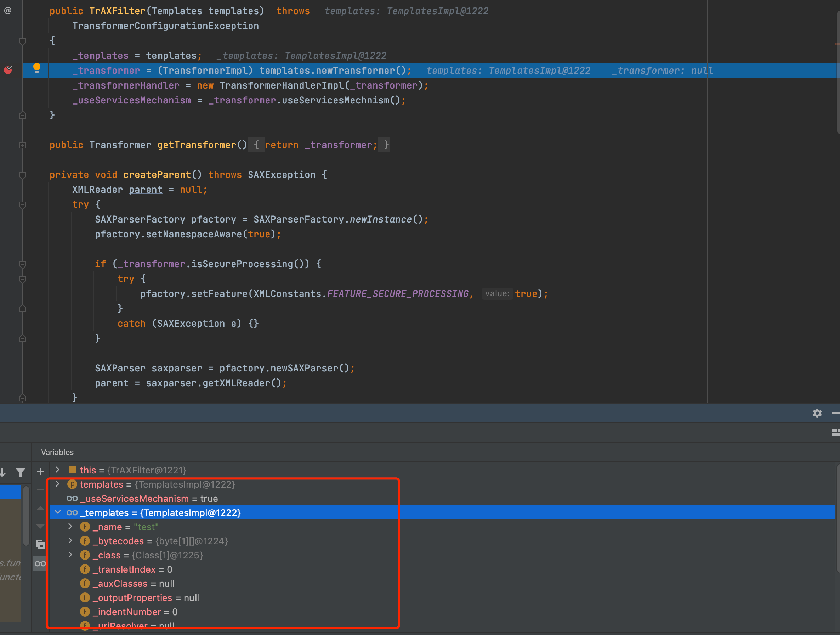Screen dimensions: 840x635
Task: Select the _auxClasses = null row
Action: (x=442, y=584)
